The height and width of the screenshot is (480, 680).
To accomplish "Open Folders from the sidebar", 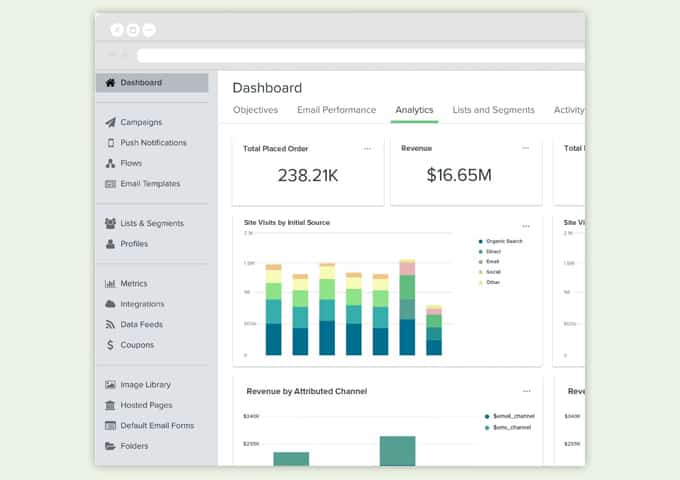I will (134, 446).
